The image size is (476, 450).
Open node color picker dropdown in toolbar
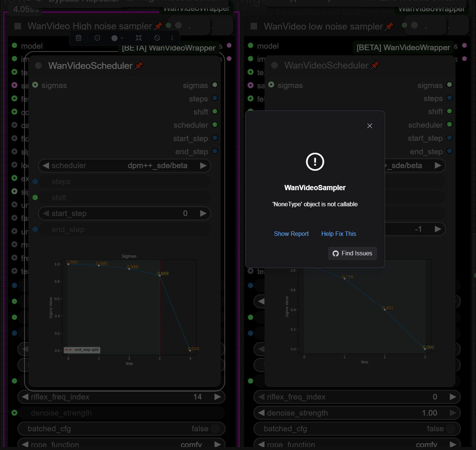(118, 38)
